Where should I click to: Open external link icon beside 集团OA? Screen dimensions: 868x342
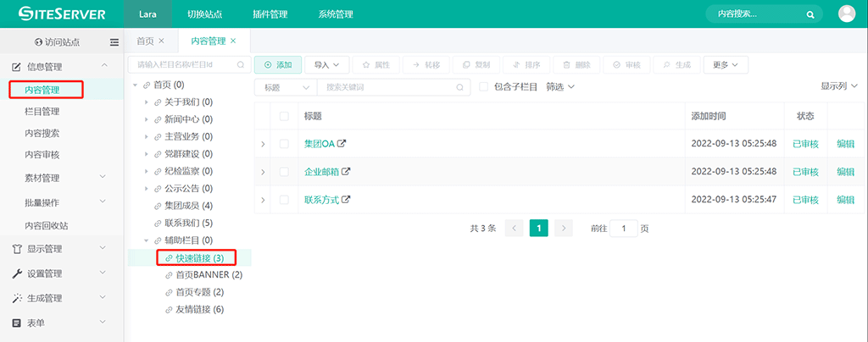pos(342,144)
